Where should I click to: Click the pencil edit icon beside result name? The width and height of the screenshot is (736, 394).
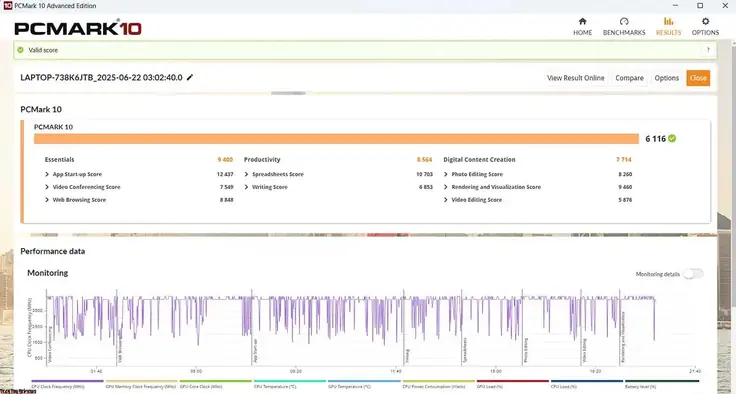[x=190, y=77]
